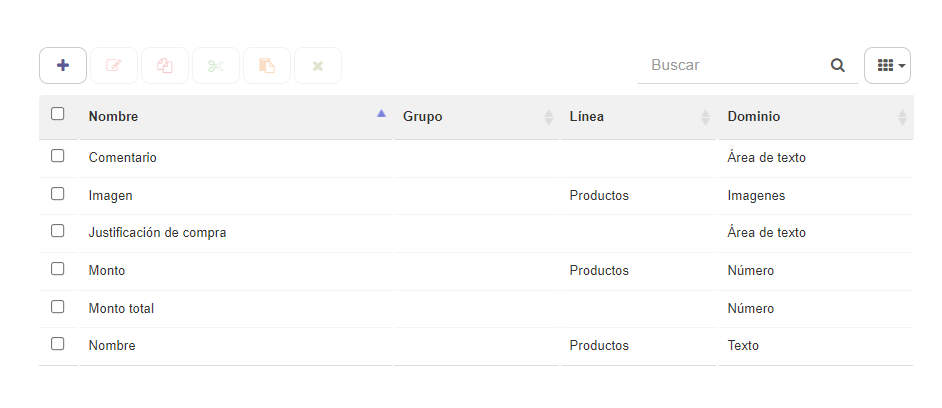
Task: Click the pencil edit icon in the toolbar
Action: pos(114,65)
